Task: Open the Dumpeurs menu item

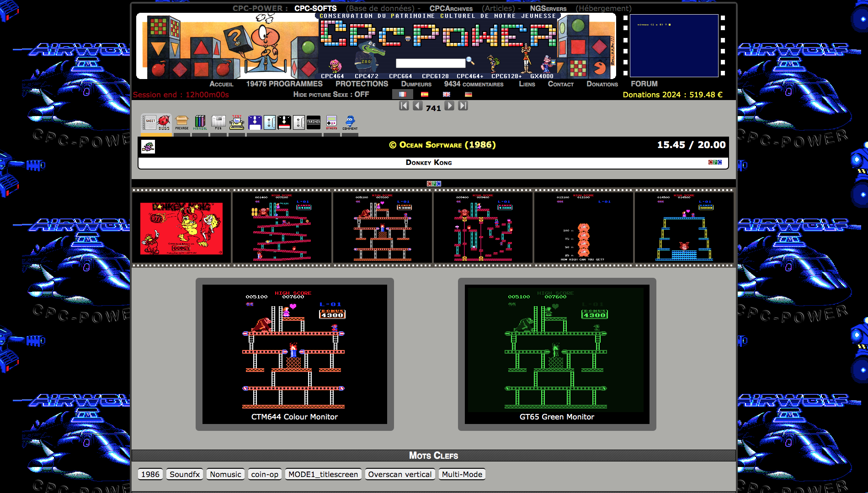Action: coord(416,84)
